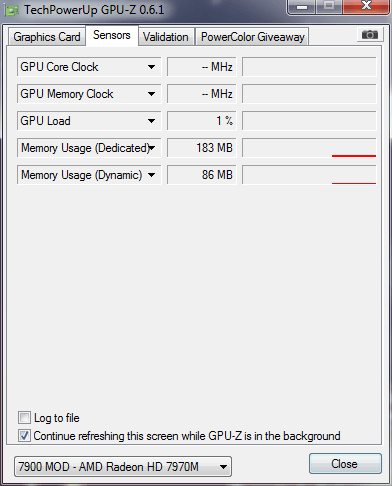Select the AMD Radeon HD 7970M device dropdown
This screenshot has width=392, height=486.
pos(123,467)
